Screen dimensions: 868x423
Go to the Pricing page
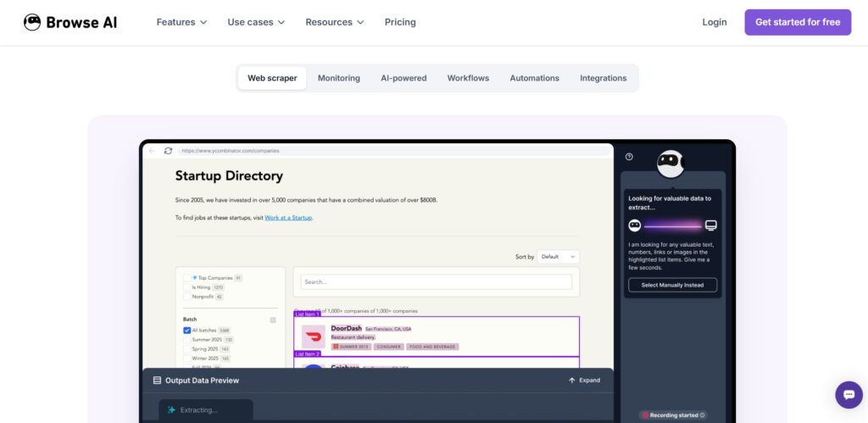pyautogui.click(x=400, y=22)
